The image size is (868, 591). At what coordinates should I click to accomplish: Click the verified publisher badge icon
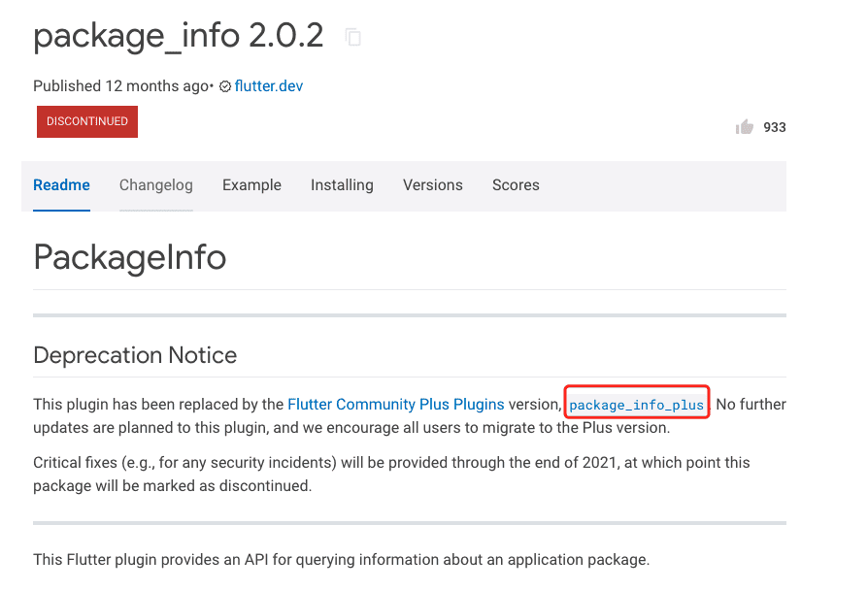[x=224, y=87]
